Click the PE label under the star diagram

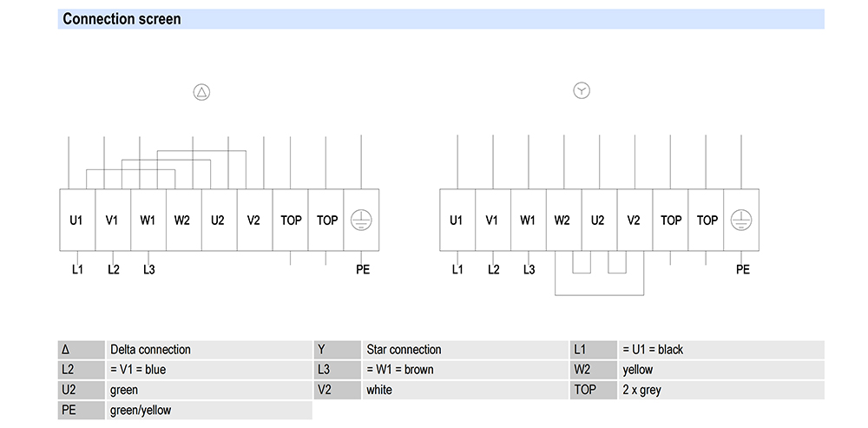pos(742,270)
